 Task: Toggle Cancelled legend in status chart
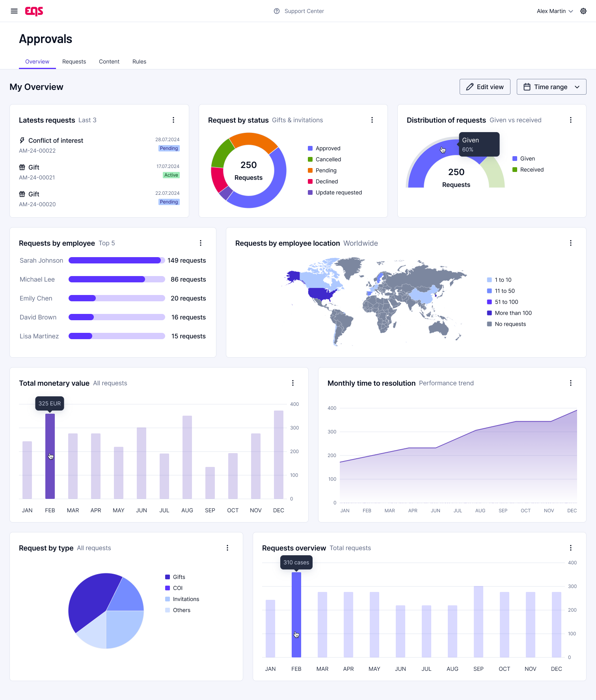coord(324,159)
